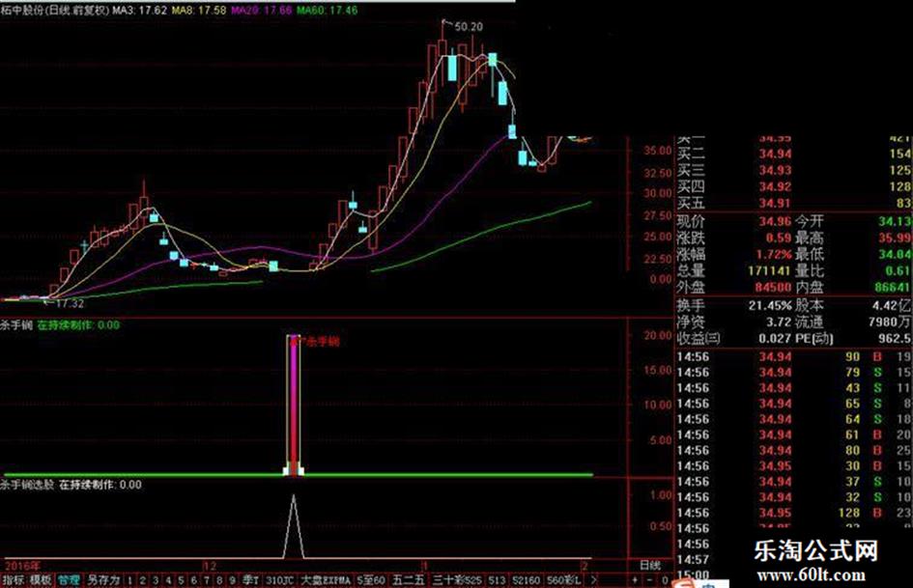
Task: Click the 净资 value 3.72
Action: [x=779, y=322]
